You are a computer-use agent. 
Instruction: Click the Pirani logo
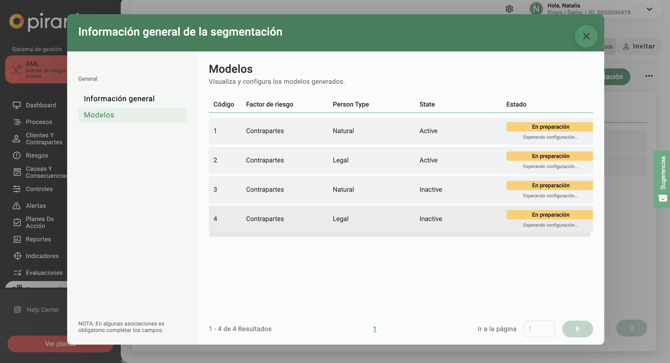38,21
